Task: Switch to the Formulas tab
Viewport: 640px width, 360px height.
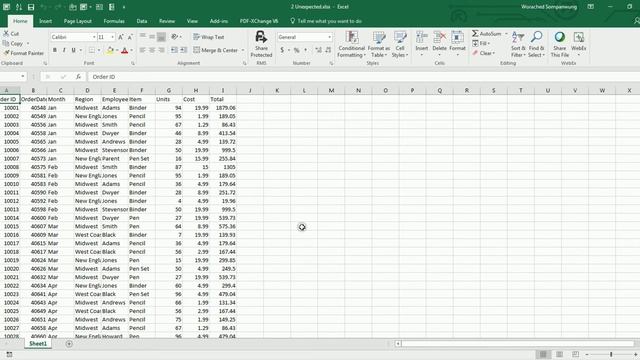Action: click(114, 21)
